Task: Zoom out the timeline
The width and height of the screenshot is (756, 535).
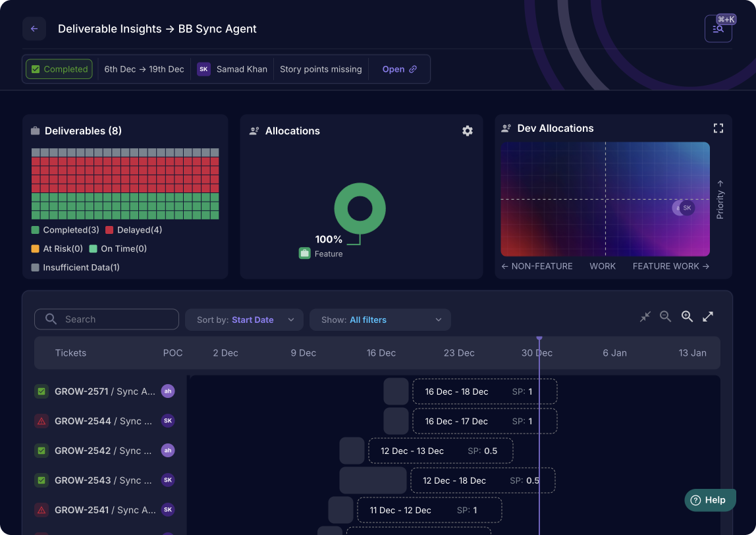Action: click(666, 317)
